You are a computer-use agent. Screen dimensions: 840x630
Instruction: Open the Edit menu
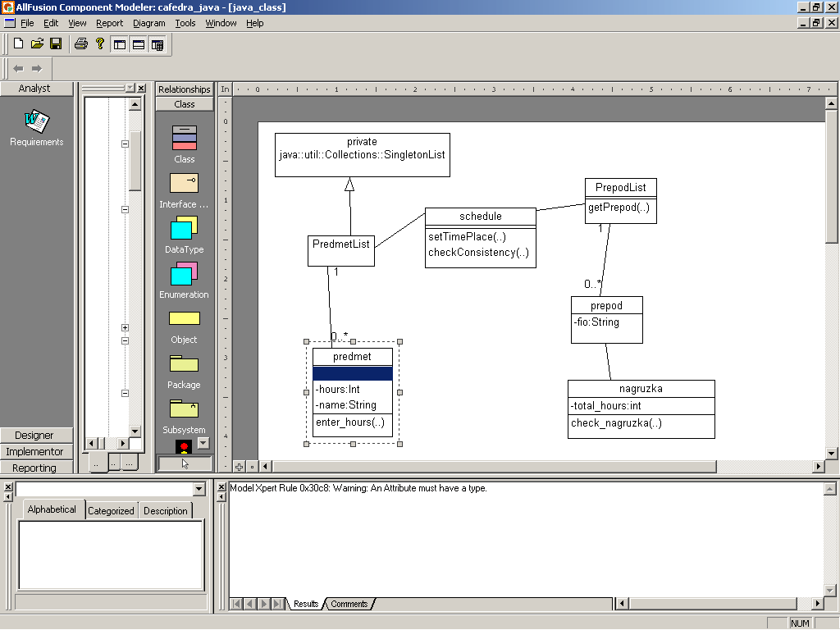click(x=51, y=23)
